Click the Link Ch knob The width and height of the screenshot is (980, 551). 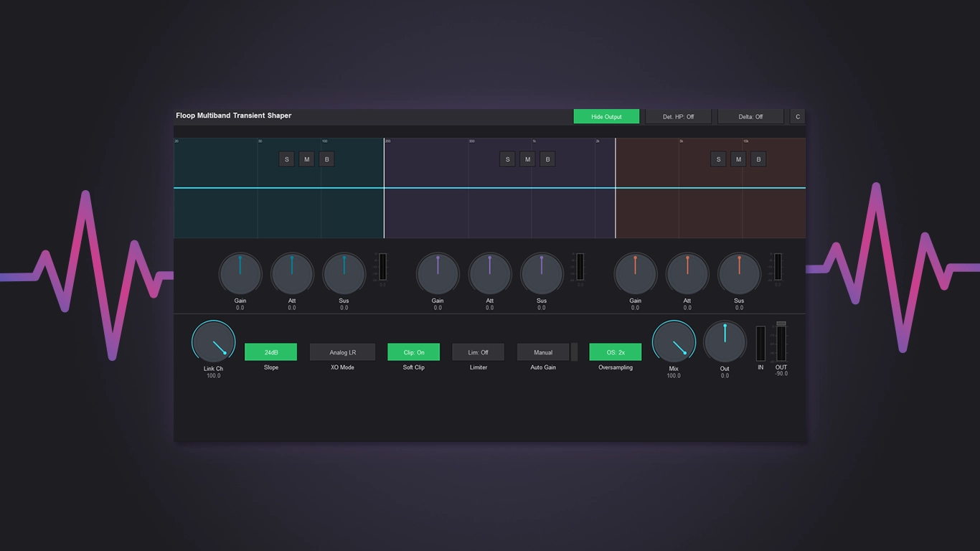(x=214, y=342)
